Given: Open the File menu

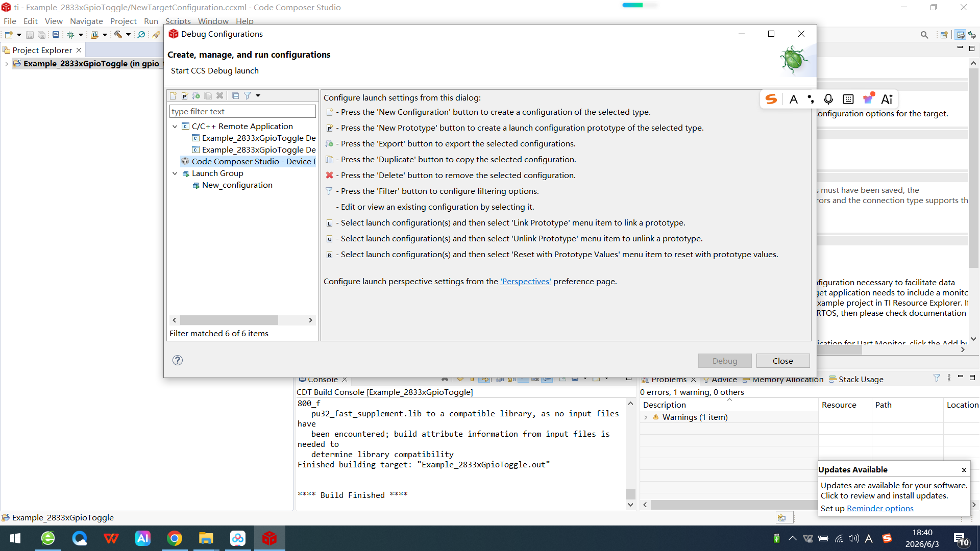Looking at the screenshot, I should 10,21.
